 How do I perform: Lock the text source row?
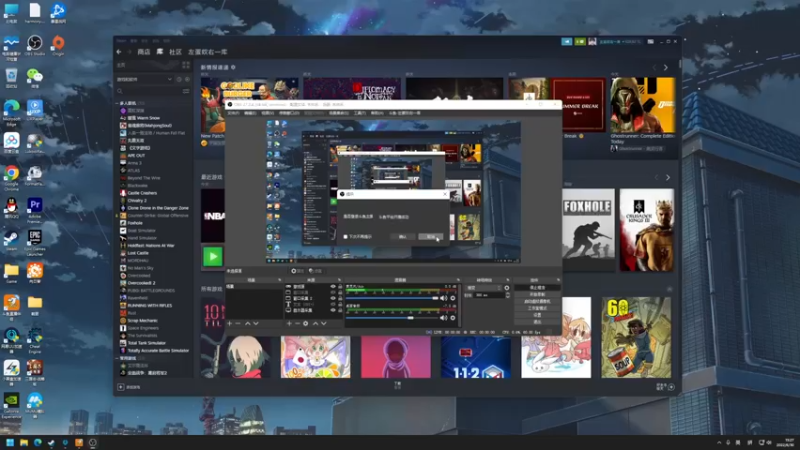point(340,304)
